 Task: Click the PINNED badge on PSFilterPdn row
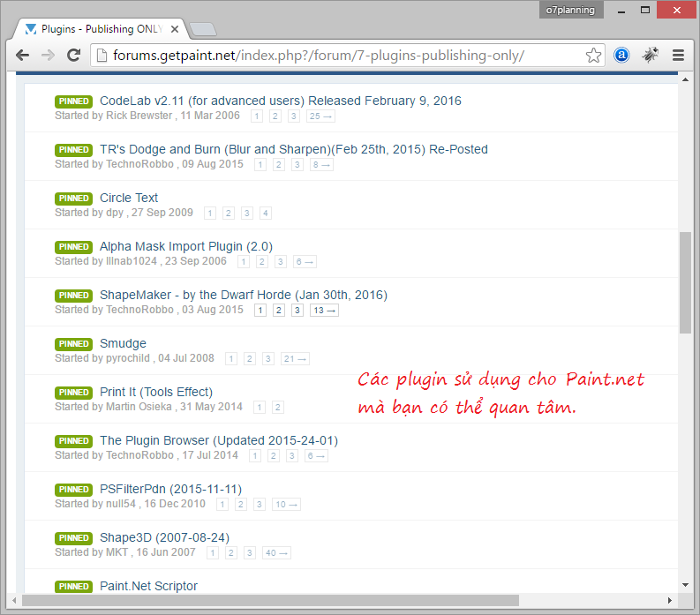[x=73, y=490]
